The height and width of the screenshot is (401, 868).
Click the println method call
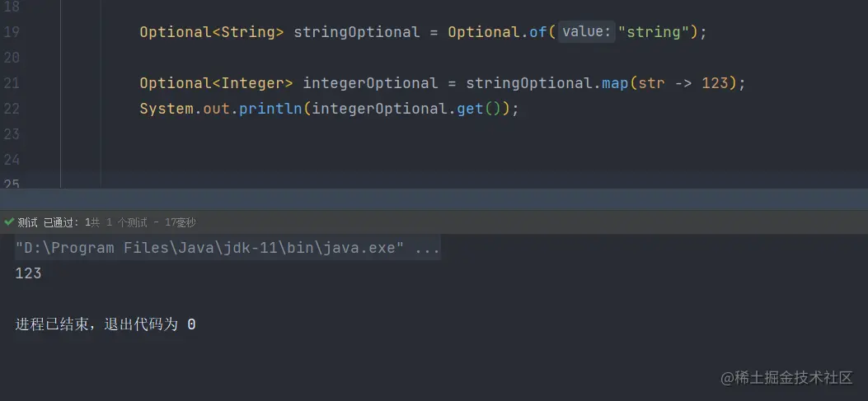click(270, 109)
